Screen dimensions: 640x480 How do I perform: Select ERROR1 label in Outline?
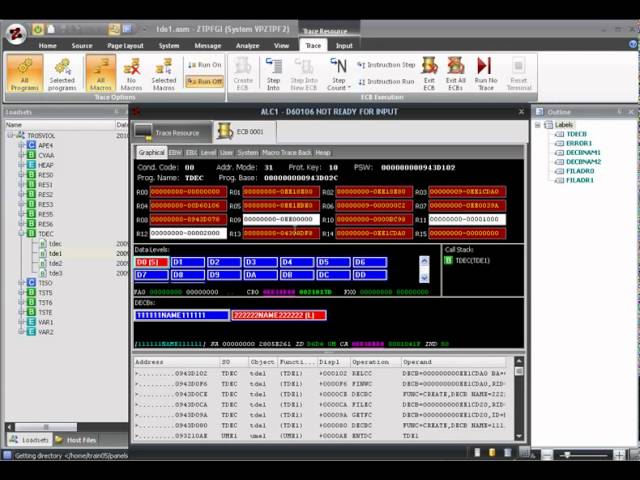pos(579,143)
